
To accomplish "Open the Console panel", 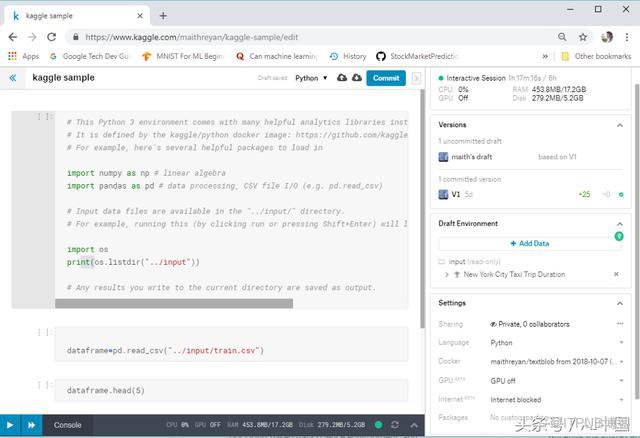I will tap(67, 425).
